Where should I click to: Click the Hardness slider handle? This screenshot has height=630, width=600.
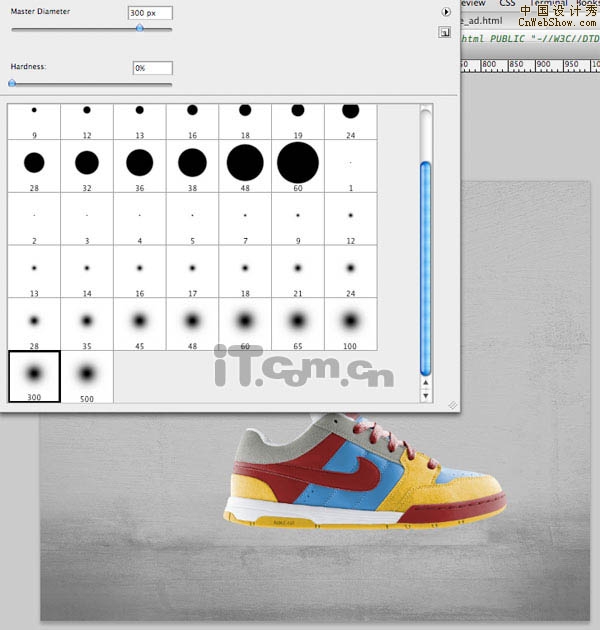[14, 84]
